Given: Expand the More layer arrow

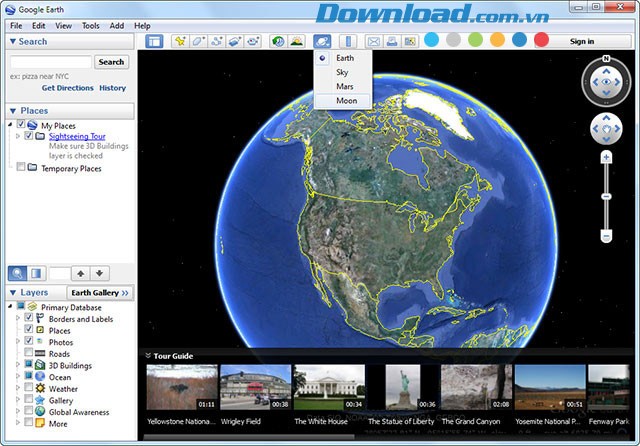Looking at the screenshot, I should [18, 422].
